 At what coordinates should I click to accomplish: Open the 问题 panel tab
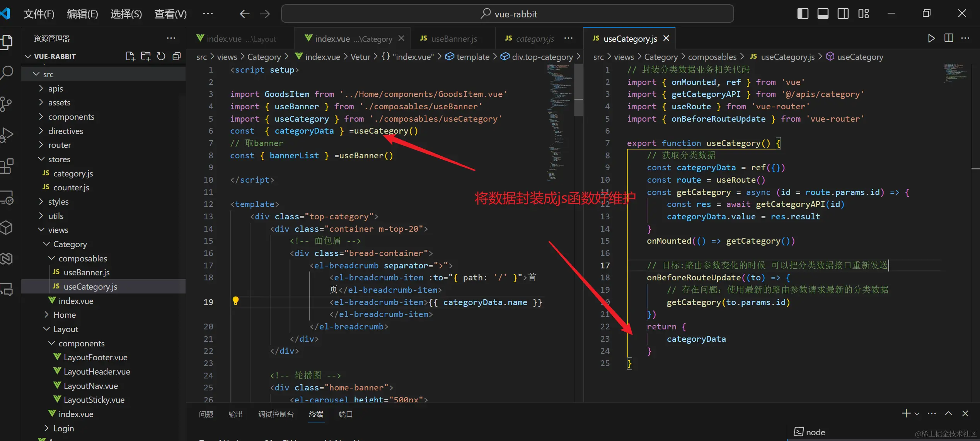point(206,414)
